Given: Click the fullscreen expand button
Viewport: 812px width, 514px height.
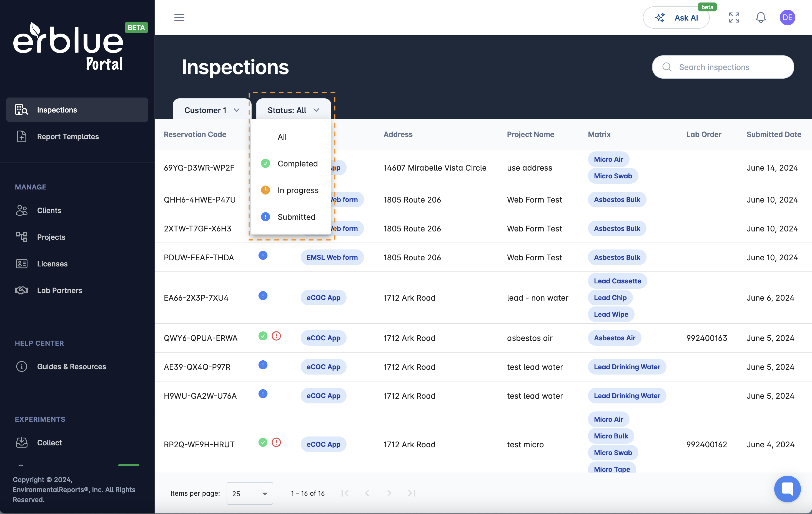Looking at the screenshot, I should pos(734,17).
